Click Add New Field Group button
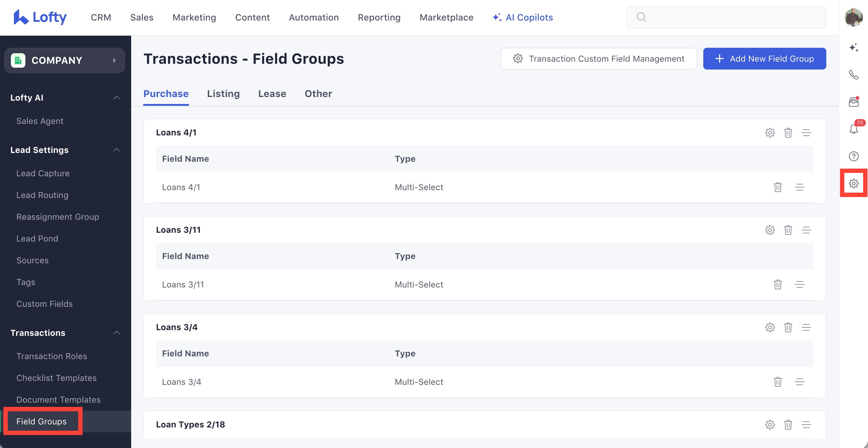This screenshot has height=448, width=868. pyautogui.click(x=764, y=59)
